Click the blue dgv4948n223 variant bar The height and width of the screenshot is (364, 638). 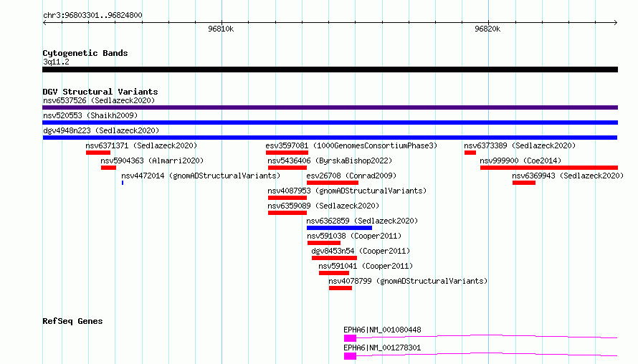(x=330, y=138)
